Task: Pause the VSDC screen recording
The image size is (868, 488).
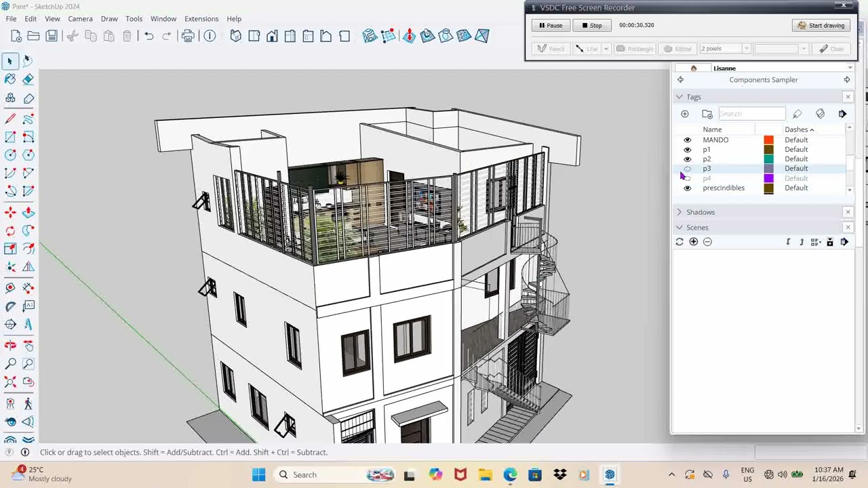Action: tap(550, 25)
